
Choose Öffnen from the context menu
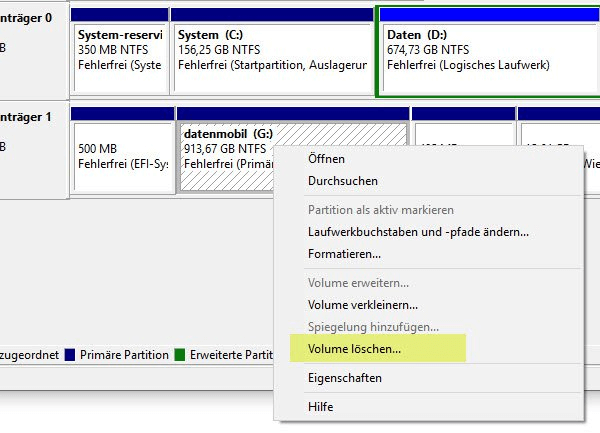click(x=328, y=158)
